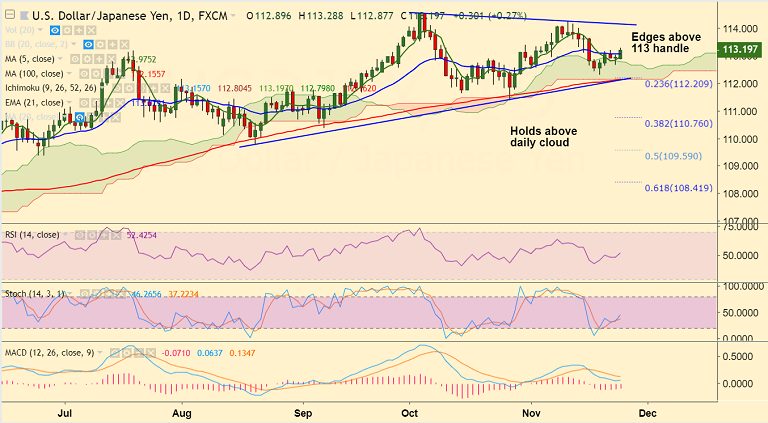Viewport: 768px width, 423px height.
Task: Open settings gear for Ichimoku indicator
Action: pyautogui.click(x=129, y=88)
